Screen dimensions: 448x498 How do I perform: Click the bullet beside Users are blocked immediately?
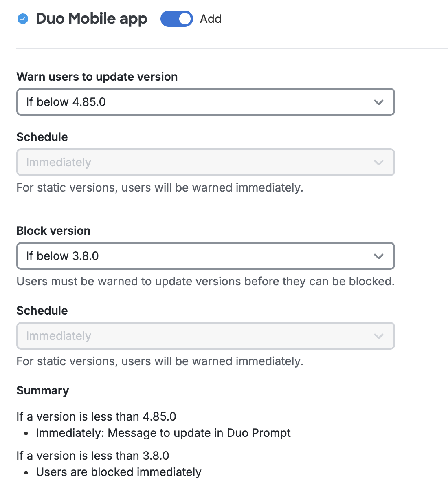[26, 472]
